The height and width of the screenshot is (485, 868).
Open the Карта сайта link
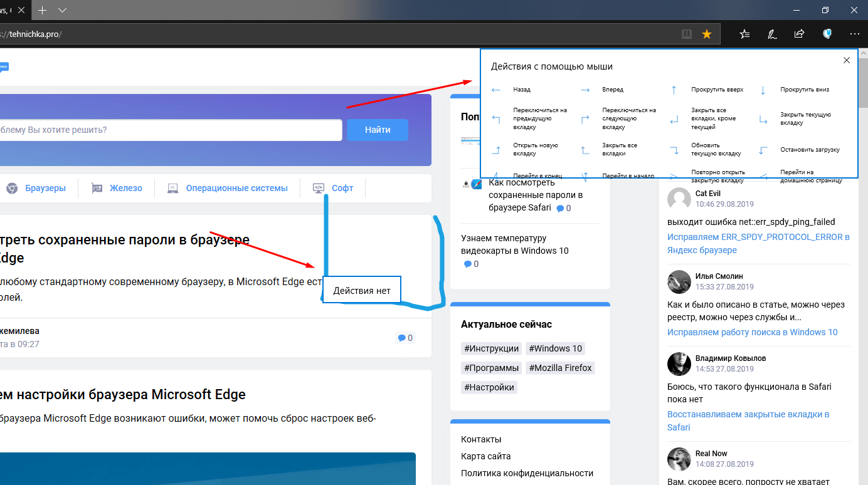[x=486, y=456]
